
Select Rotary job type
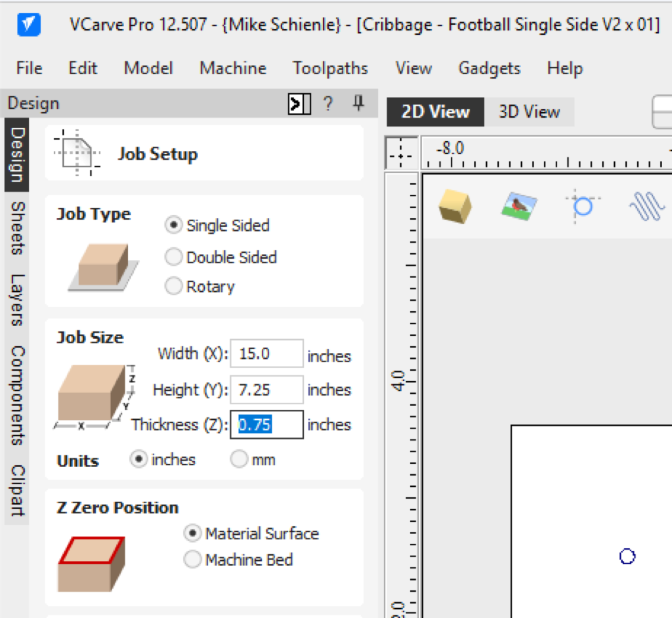pyautogui.click(x=200, y=286)
